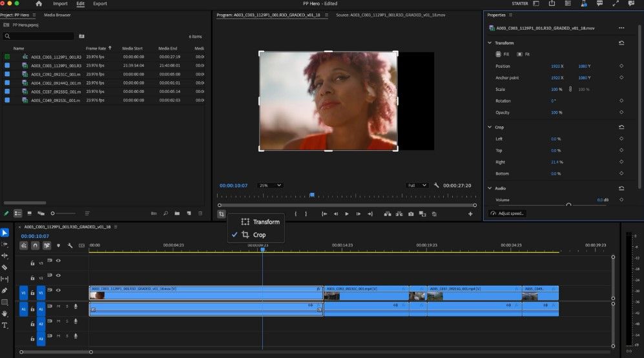Open the Program monitor panel menu

(326, 15)
